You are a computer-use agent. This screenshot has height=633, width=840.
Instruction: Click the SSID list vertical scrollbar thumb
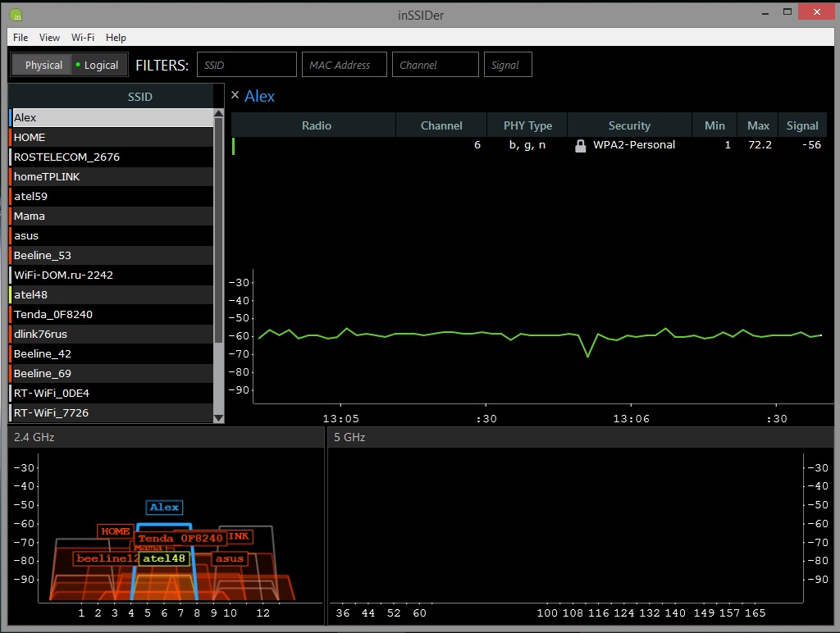(x=218, y=230)
